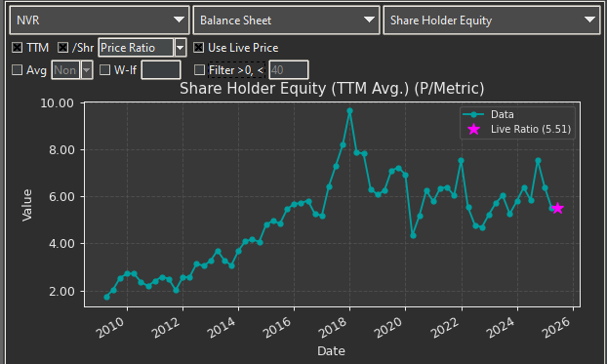The image size is (607, 364).
Task: Click the lowest data point near 2020
Action: click(413, 235)
